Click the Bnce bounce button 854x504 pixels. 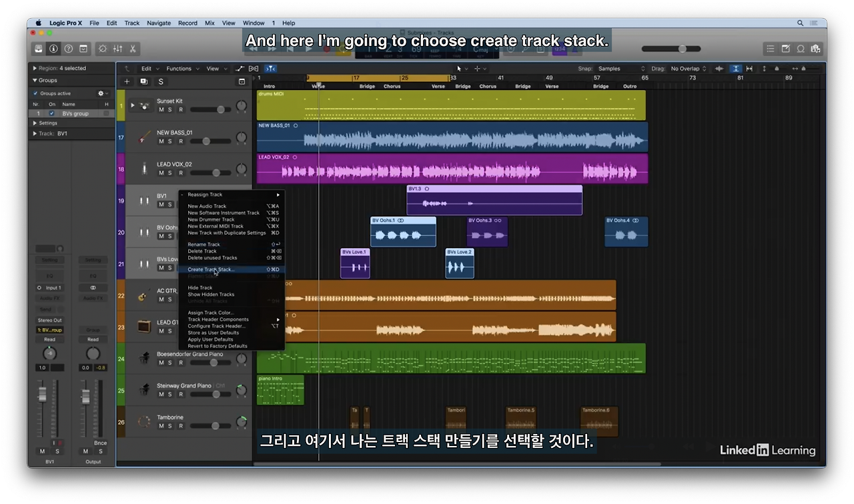click(100, 443)
